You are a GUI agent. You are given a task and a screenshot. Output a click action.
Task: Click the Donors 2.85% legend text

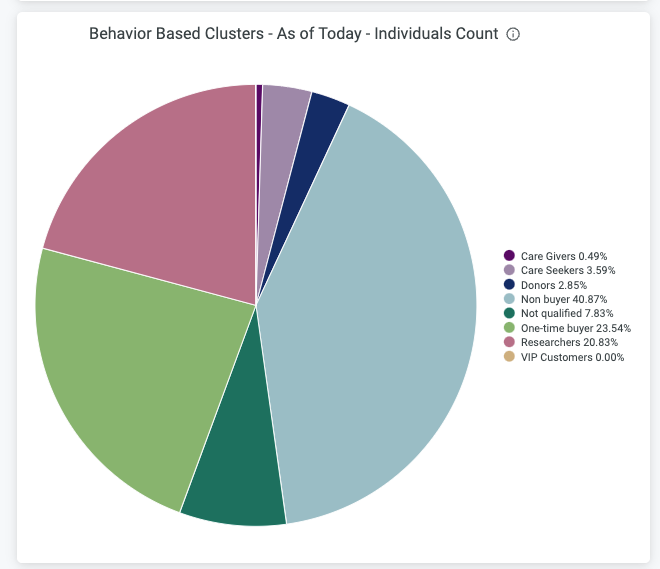coord(554,285)
